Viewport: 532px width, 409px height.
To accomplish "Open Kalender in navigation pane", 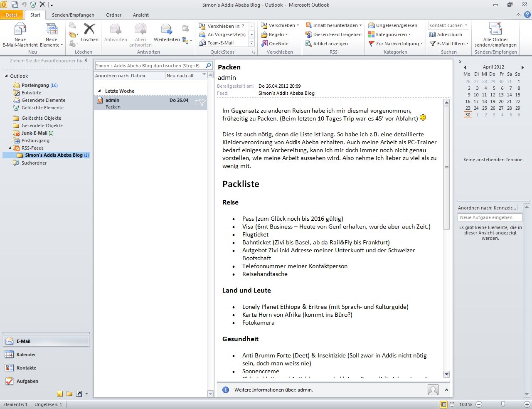I will (26, 355).
